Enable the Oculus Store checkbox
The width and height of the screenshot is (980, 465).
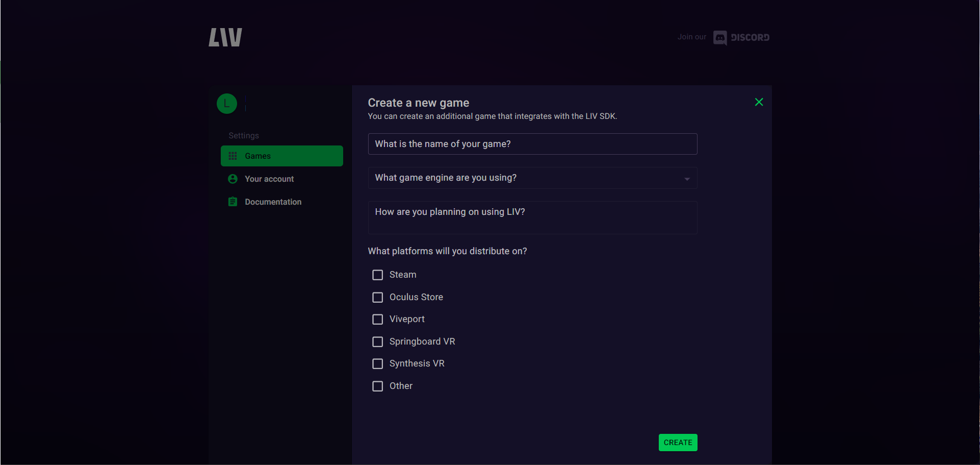click(378, 298)
